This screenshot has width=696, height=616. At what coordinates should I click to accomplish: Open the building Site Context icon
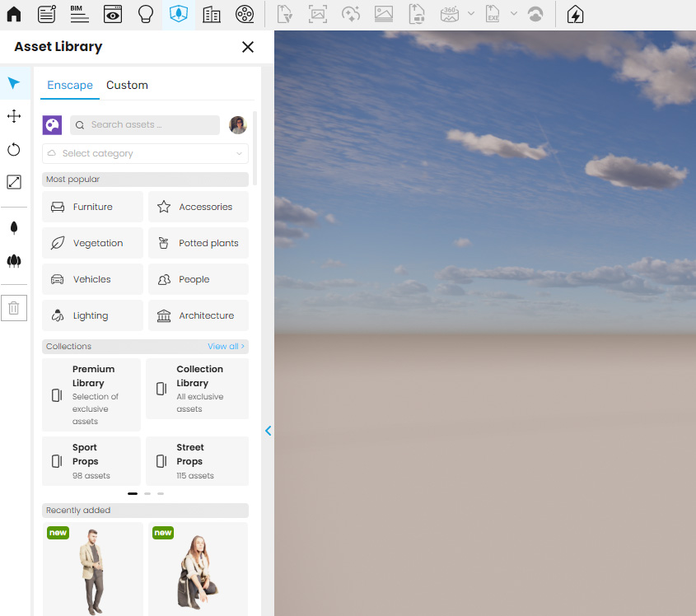click(x=212, y=14)
